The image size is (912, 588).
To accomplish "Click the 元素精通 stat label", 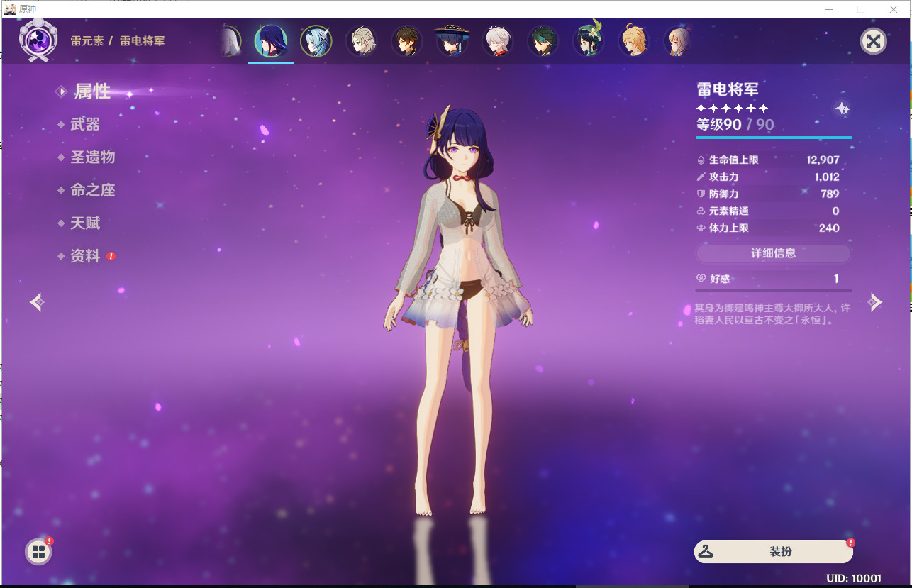I will (x=729, y=211).
